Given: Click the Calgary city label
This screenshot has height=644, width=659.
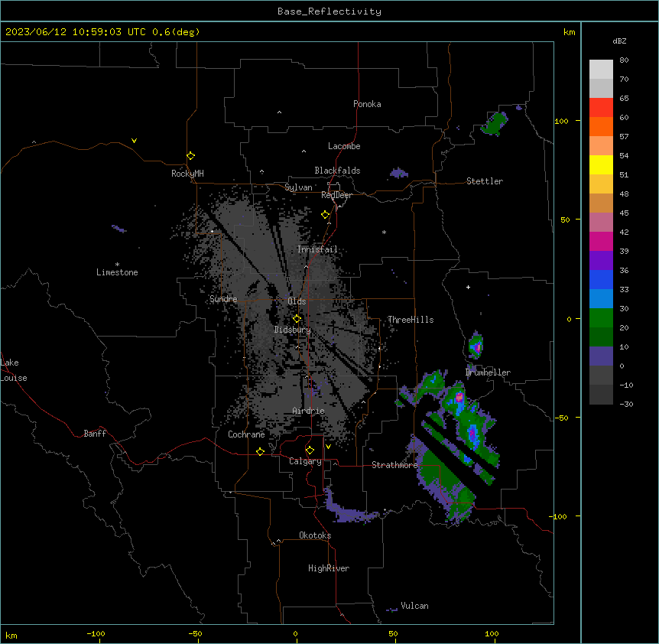Looking at the screenshot, I should (x=305, y=461).
